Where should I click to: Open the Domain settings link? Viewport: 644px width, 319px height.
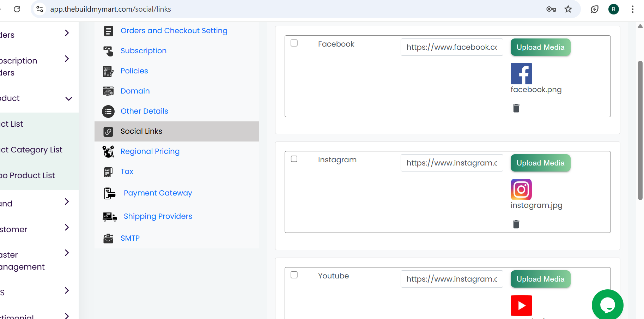[135, 91]
